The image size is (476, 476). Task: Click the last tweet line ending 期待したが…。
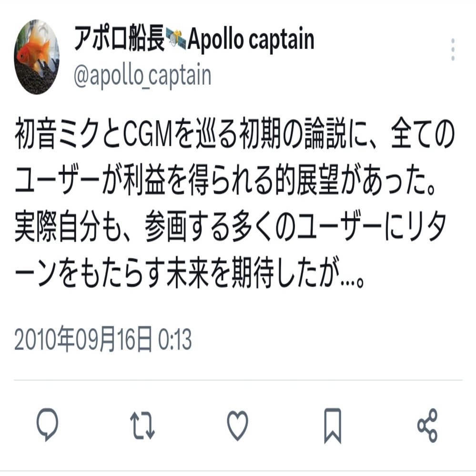pos(189,273)
